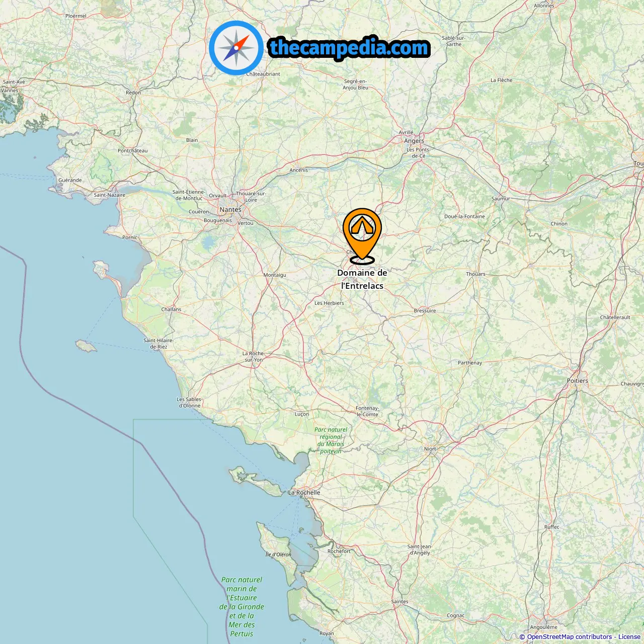
Task: Click the Domaine de l'Entrelacs label
Action: pyautogui.click(x=362, y=279)
